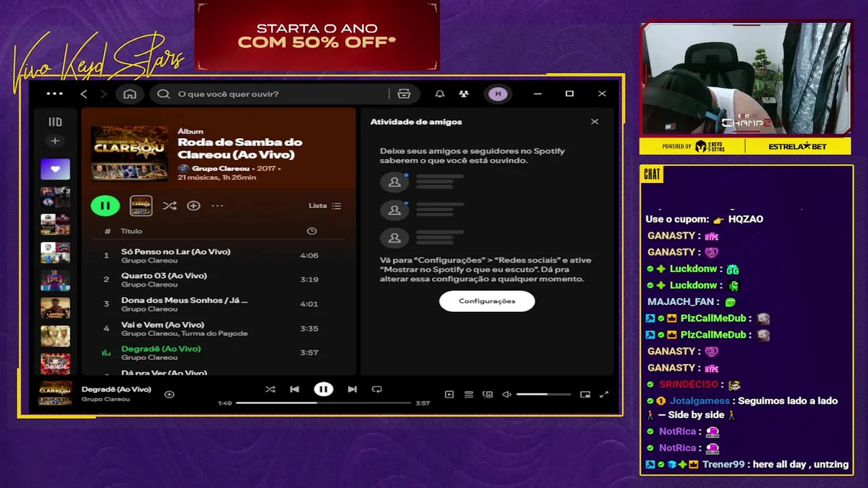The width and height of the screenshot is (868, 488).
Task: Open Connect to a device
Action: (x=488, y=394)
